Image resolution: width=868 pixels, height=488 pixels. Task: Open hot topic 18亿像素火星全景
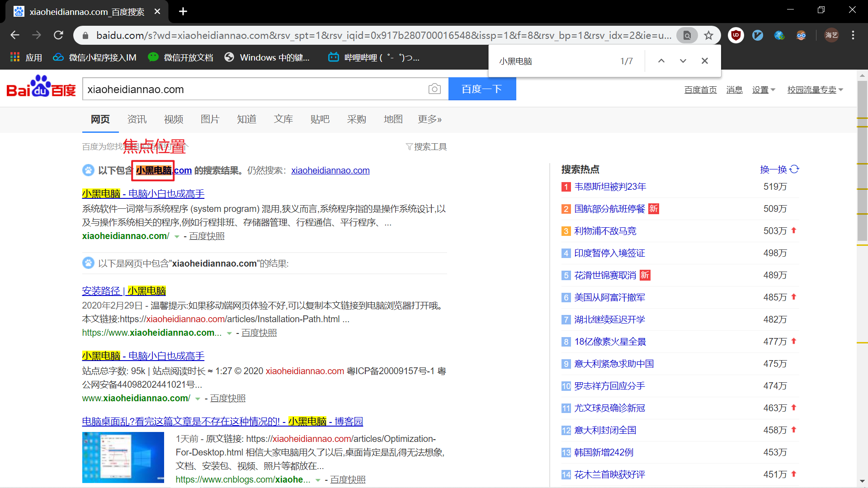tap(610, 342)
